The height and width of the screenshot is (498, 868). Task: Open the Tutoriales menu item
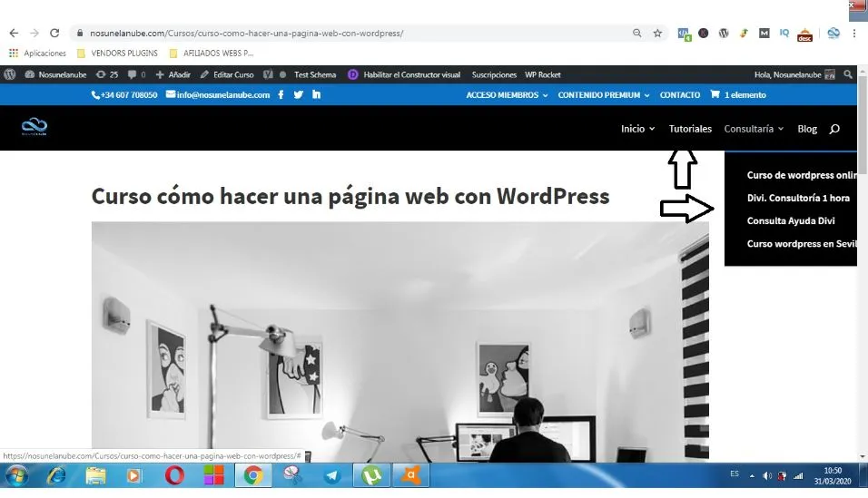[x=690, y=129]
